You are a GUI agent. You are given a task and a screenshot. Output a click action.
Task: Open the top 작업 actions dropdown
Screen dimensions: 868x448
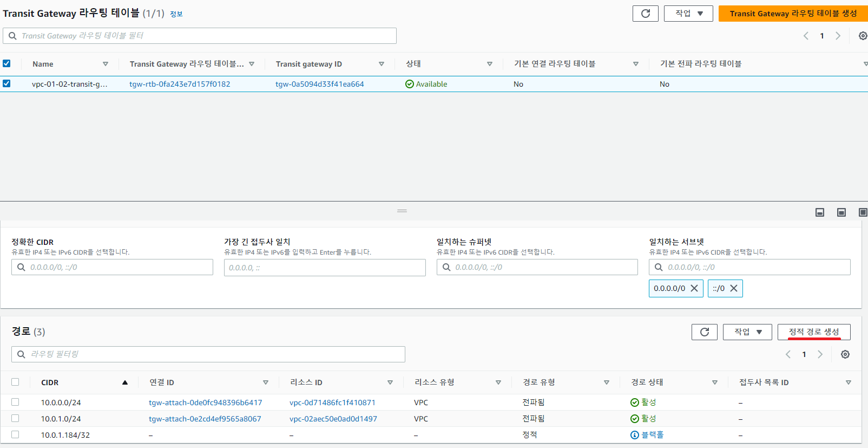pos(688,14)
